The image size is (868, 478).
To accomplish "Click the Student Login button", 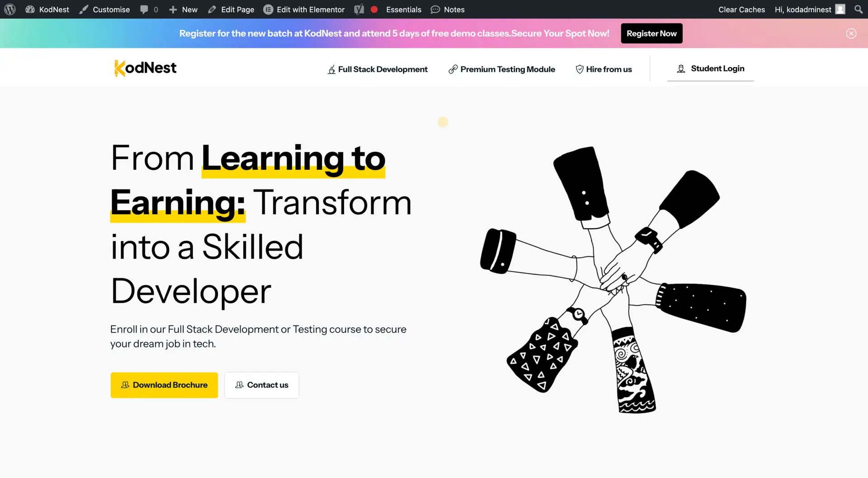I will click(x=710, y=69).
